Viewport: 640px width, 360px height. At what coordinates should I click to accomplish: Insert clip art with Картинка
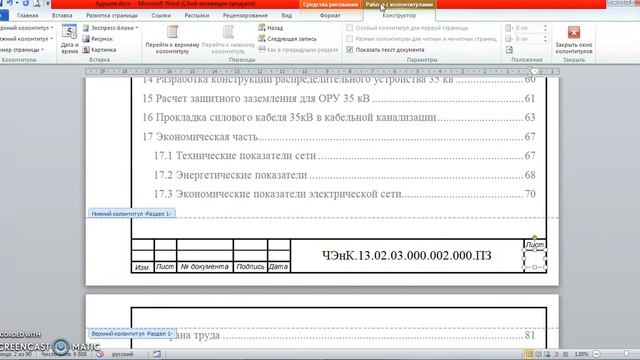(99, 50)
